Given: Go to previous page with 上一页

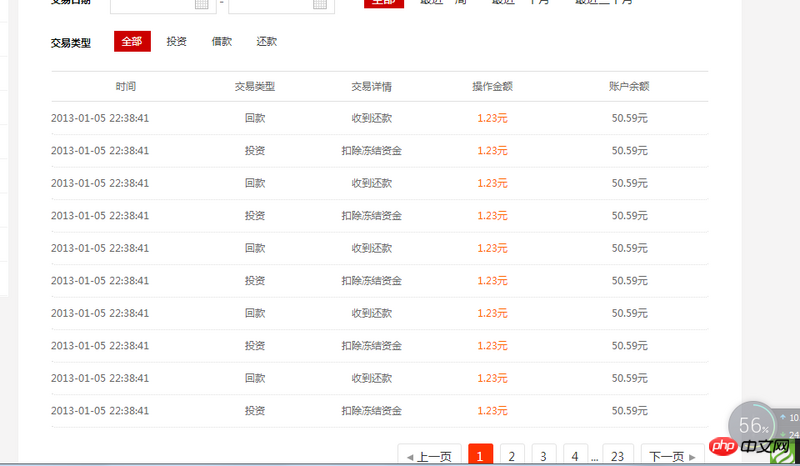Looking at the screenshot, I should tap(430, 455).
